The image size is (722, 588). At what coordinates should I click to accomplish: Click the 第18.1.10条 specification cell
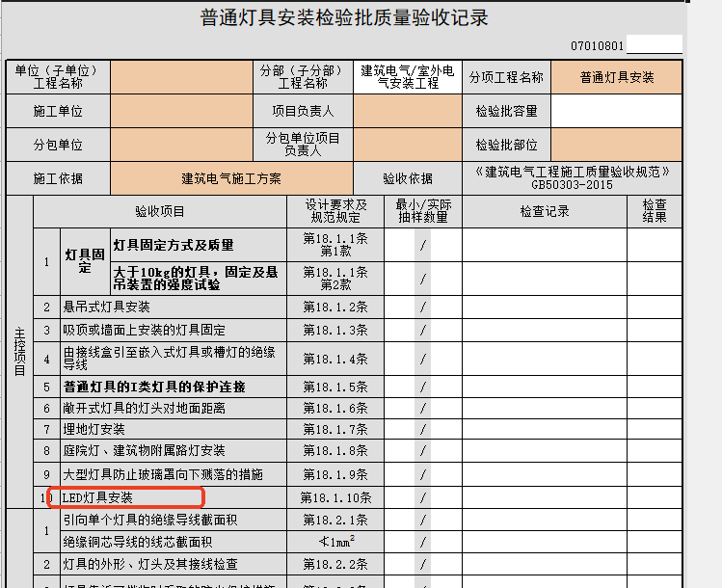tap(335, 498)
